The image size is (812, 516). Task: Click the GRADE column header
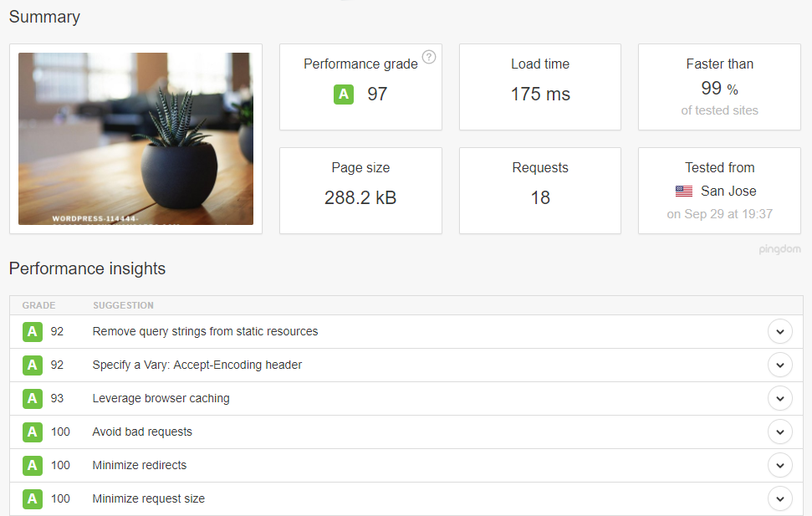pos(38,306)
